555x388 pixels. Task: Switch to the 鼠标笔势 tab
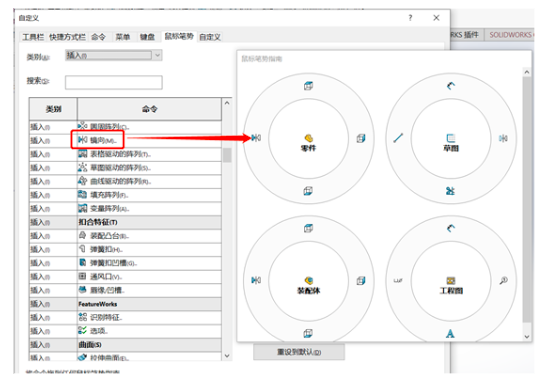click(179, 36)
